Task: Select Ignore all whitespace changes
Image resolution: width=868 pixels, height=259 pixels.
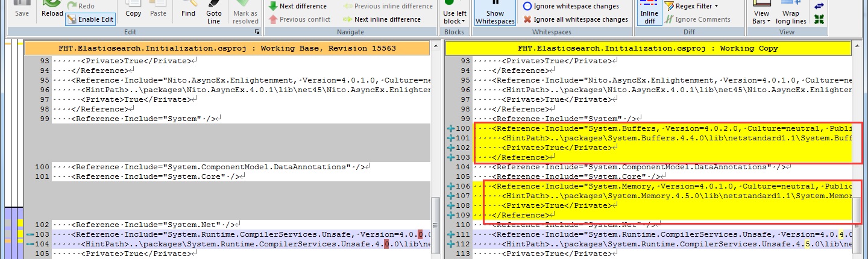Action: coord(576,19)
